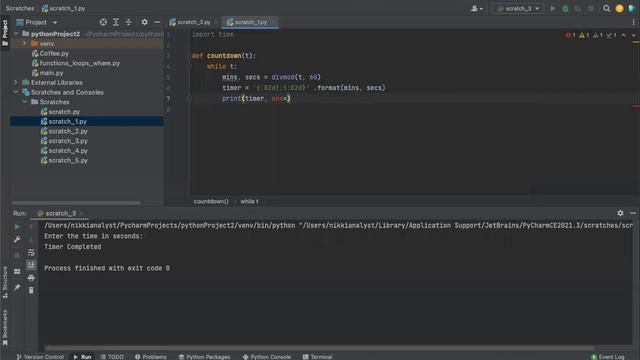Pin the Run tab
The image size is (640, 360).
pos(17,287)
